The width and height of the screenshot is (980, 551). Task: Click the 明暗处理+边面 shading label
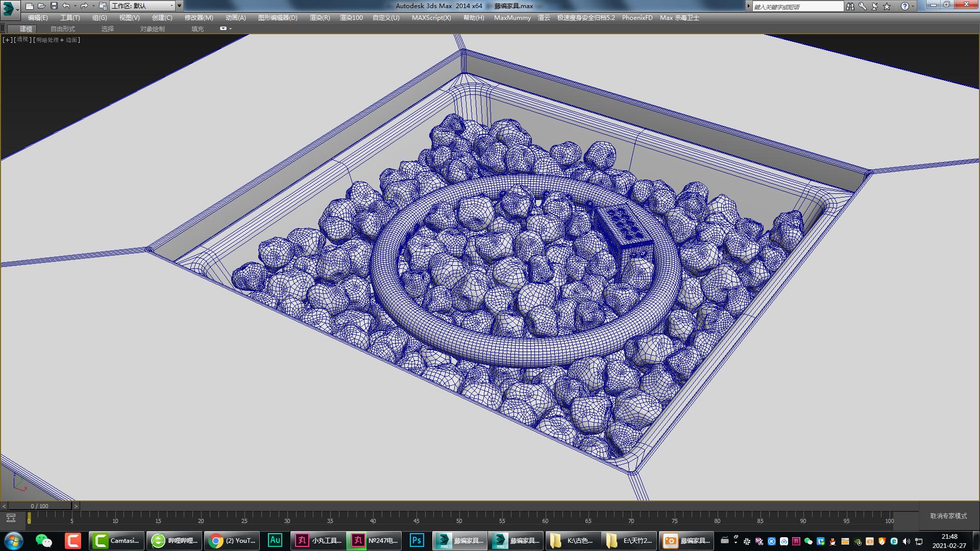point(57,40)
